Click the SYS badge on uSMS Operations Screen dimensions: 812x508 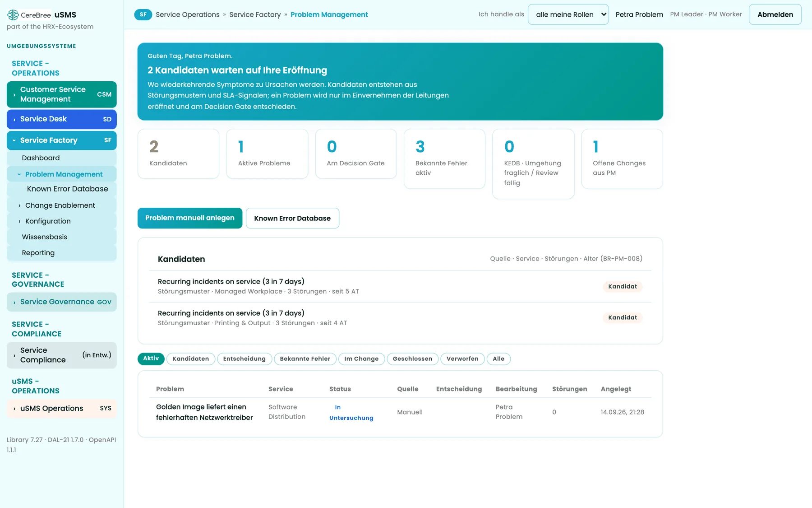click(106, 408)
